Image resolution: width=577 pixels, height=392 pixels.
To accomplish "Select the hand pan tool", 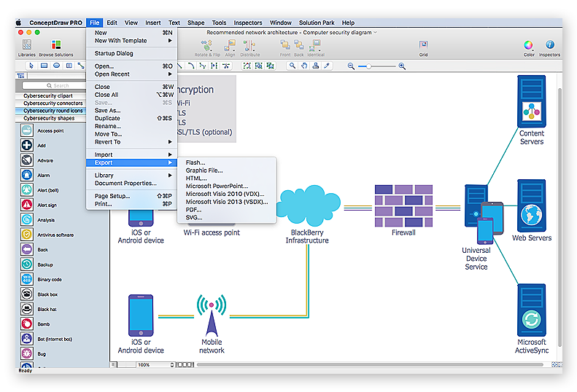I will pyautogui.click(x=303, y=66).
